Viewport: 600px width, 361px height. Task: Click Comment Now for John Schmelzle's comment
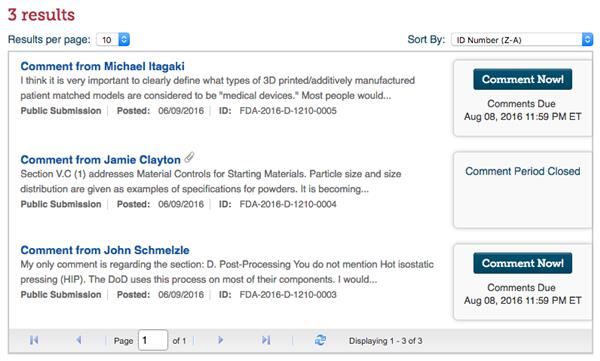523,263
